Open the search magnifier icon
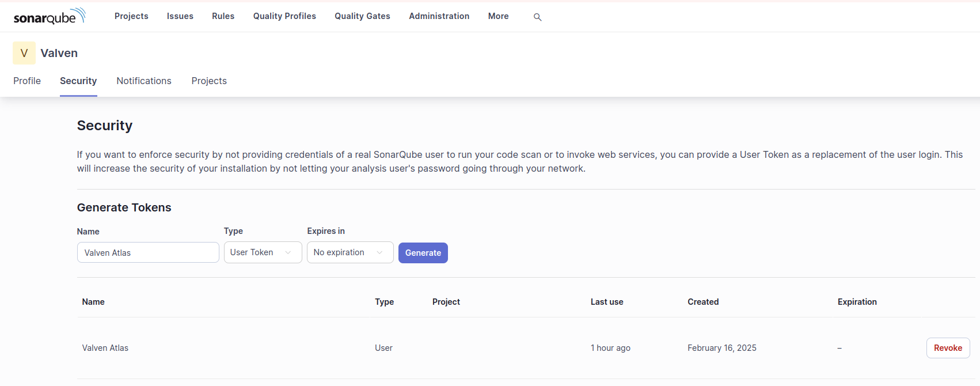The height and width of the screenshot is (386, 980). (x=537, y=17)
